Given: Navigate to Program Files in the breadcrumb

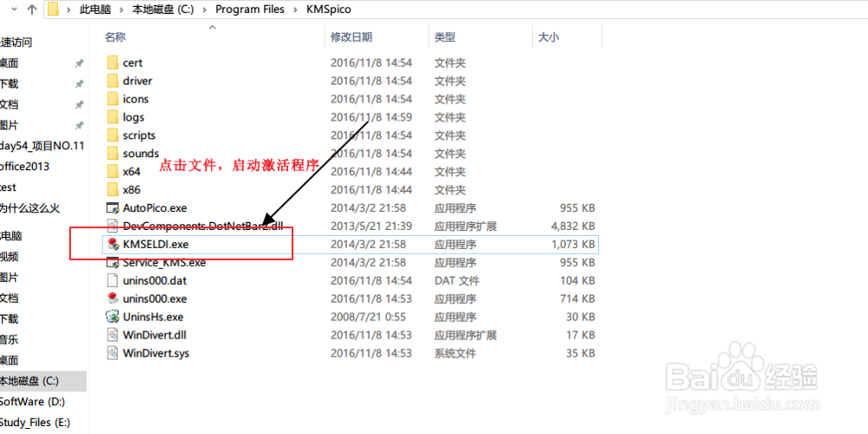Looking at the screenshot, I should pos(250,10).
